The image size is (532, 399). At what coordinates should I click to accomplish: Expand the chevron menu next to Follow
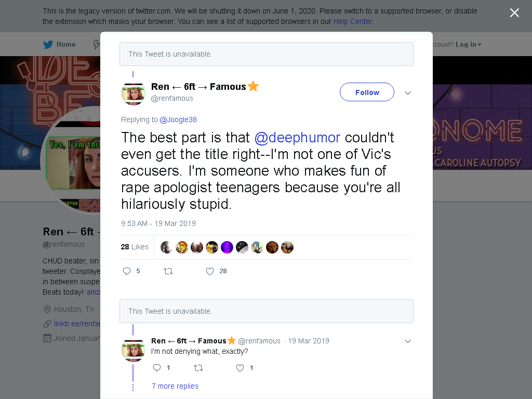point(408,93)
